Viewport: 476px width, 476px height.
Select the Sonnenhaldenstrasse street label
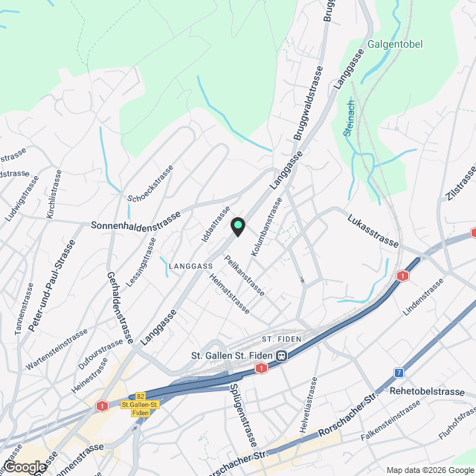tap(135, 222)
